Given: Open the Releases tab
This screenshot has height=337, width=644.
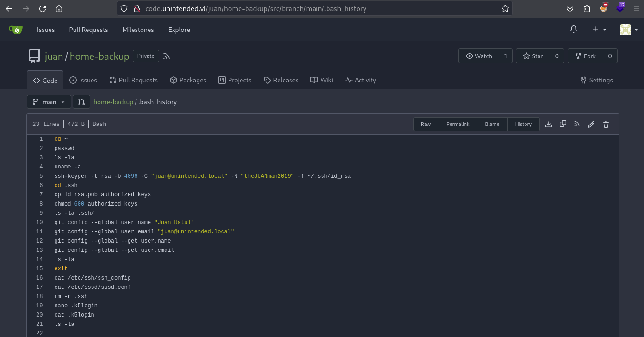Looking at the screenshot, I should click(281, 80).
